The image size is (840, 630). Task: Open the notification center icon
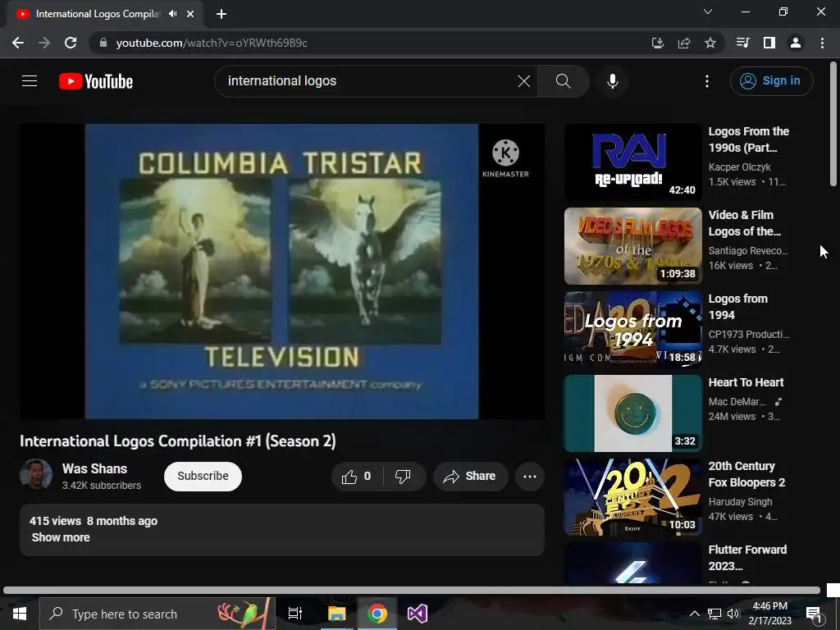click(x=814, y=614)
